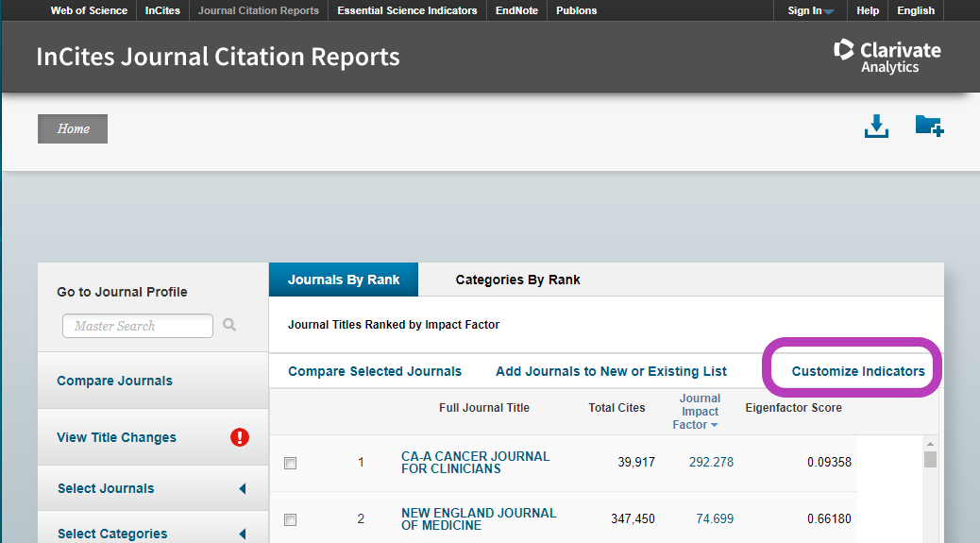Switch to Journals By Rank tab
The height and width of the screenshot is (543, 980).
[343, 280]
